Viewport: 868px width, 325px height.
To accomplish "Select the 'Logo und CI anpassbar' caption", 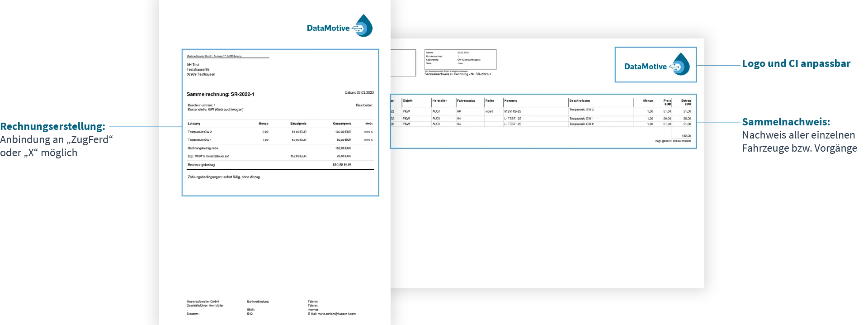I will coord(796,64).
